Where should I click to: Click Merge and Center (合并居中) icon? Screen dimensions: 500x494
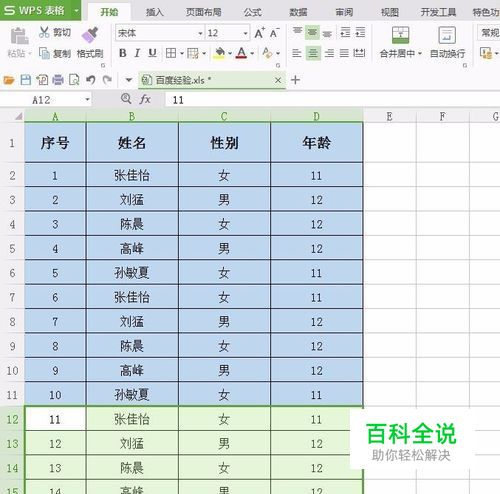click(x=400, y=35)
